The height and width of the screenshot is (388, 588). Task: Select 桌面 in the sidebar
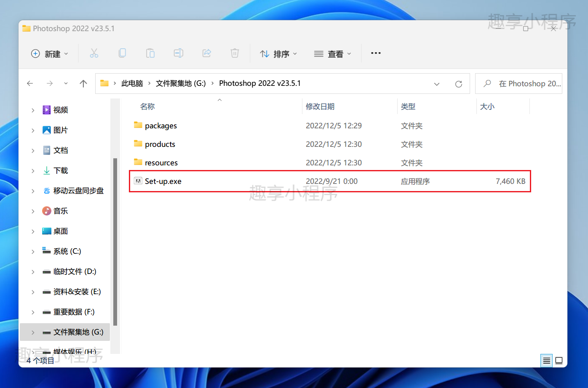point(61,231)
